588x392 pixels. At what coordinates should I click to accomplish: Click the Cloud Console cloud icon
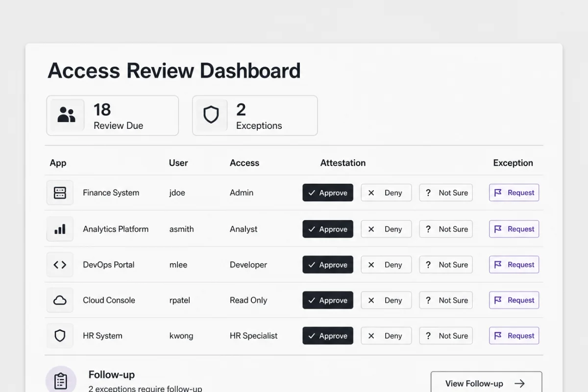pyautogui.click(x=60, y=300)
